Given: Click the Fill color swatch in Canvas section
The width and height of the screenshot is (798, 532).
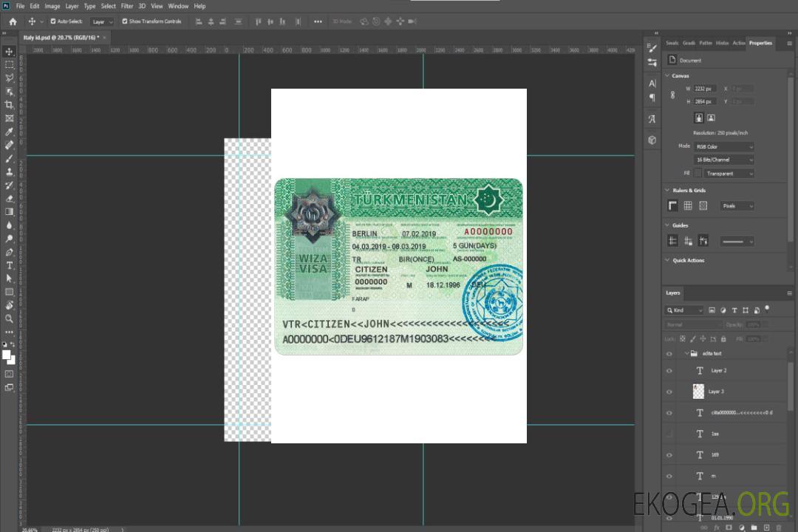Looking at the screenshot, I should click(x=698, y=174).
